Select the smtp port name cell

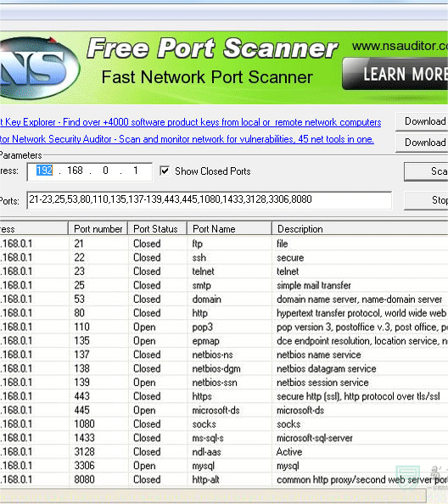pos(201,285)
